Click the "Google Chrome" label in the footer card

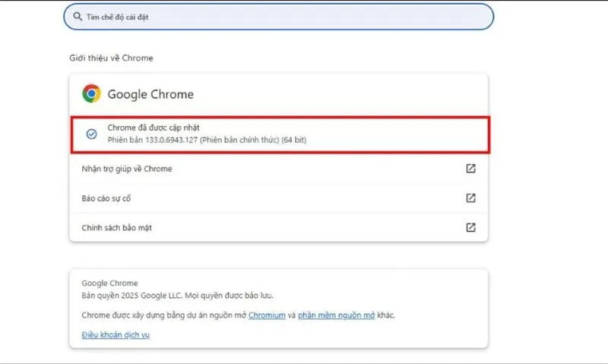click(109, 283)
